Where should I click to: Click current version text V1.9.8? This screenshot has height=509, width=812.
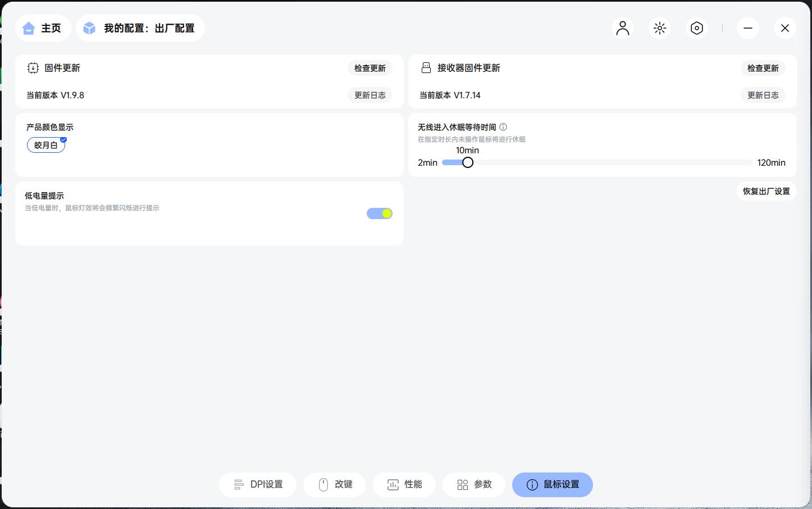coord(55,95)
